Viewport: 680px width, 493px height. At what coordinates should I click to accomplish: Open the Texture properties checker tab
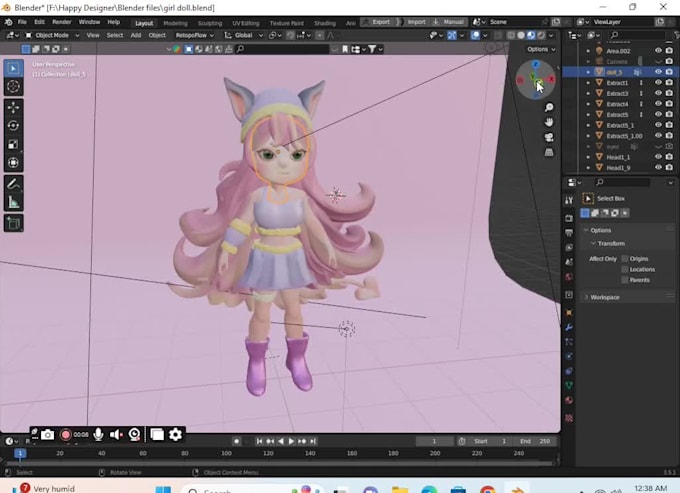569,418
